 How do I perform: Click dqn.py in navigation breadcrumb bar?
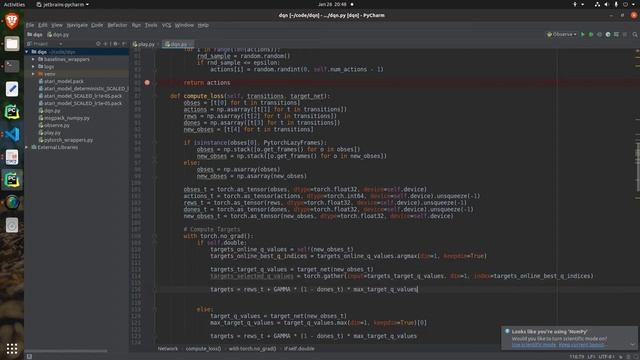tap(58, 35)
